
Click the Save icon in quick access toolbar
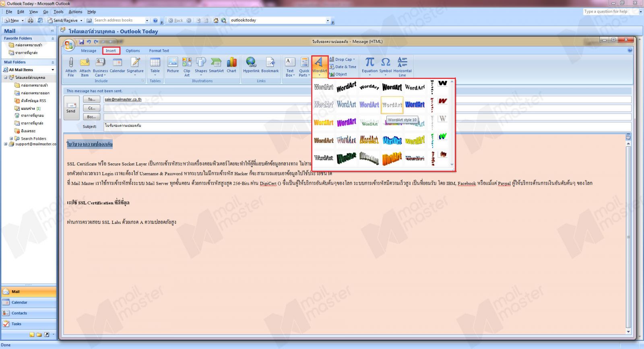pos(82,41)
